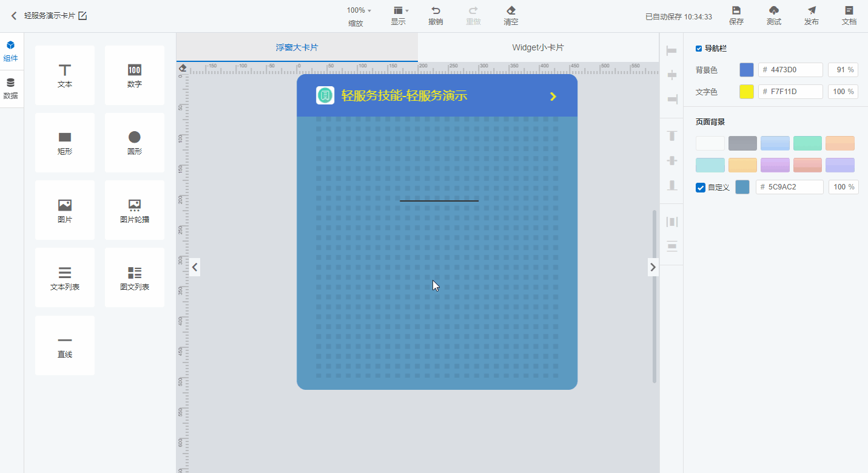The width and height of the screenshot is (868, 473).
Task: Select the 图片 image component
Action: pos(65,210)
